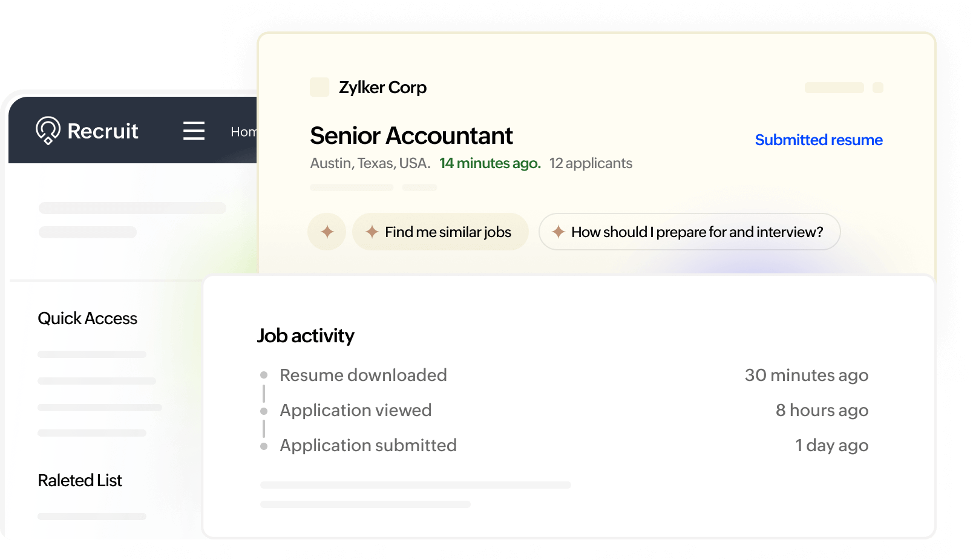This screenshot has height=560, width=973.
Task: Click How should I prepare for interview
Action: point(689,232)
